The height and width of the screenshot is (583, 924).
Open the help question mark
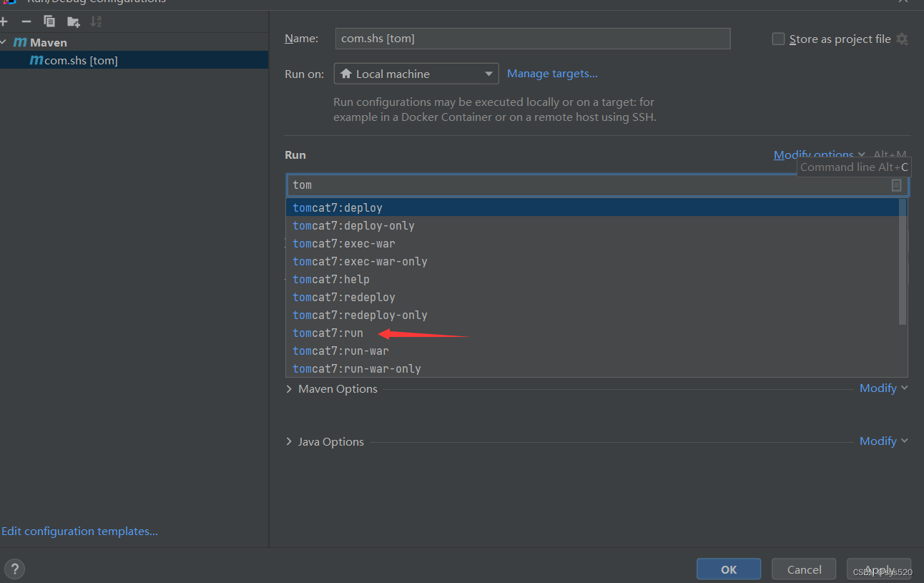pyautogui.click(x=14, y=568)
